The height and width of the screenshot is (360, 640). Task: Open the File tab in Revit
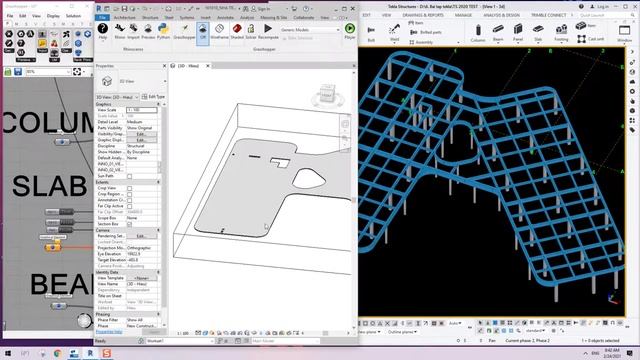click(102, 18)
